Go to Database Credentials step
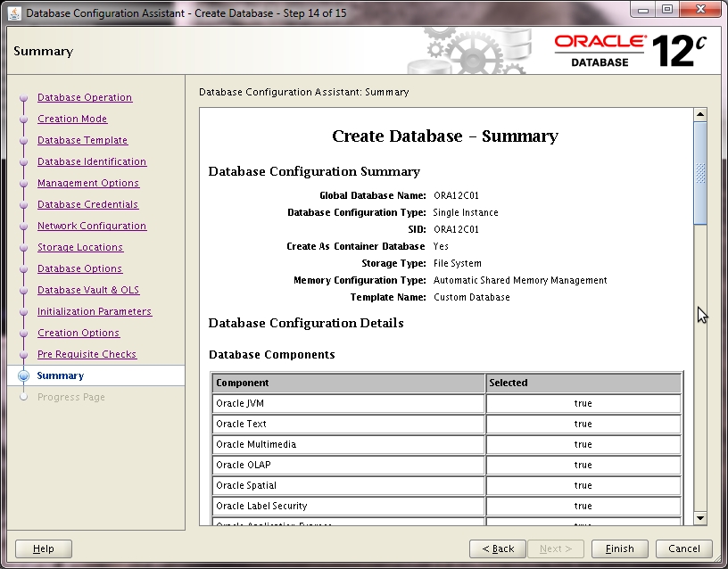This screenshot has height=569, width=728. (87, 204)
